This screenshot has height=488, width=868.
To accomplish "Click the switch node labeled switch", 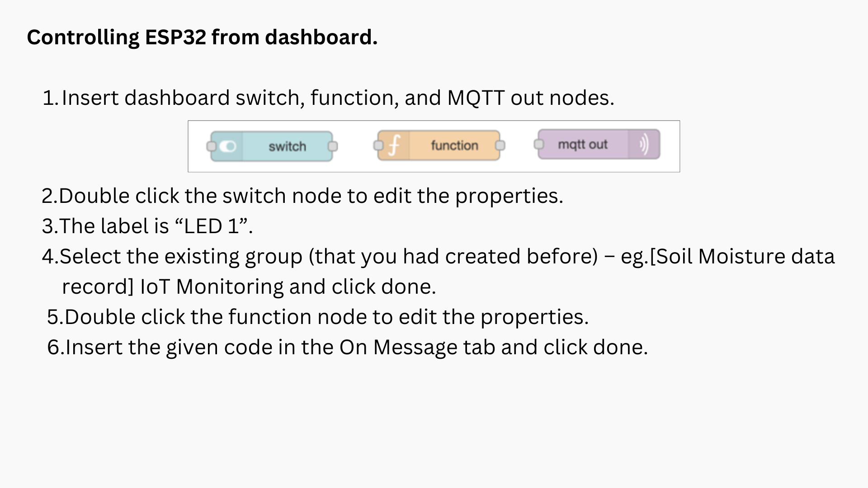I will click(x=287, y=145).
